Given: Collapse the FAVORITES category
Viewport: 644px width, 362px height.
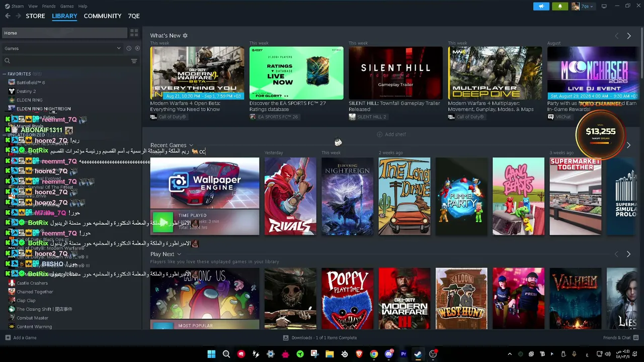Looking at the screenshot, I should 19,74.
